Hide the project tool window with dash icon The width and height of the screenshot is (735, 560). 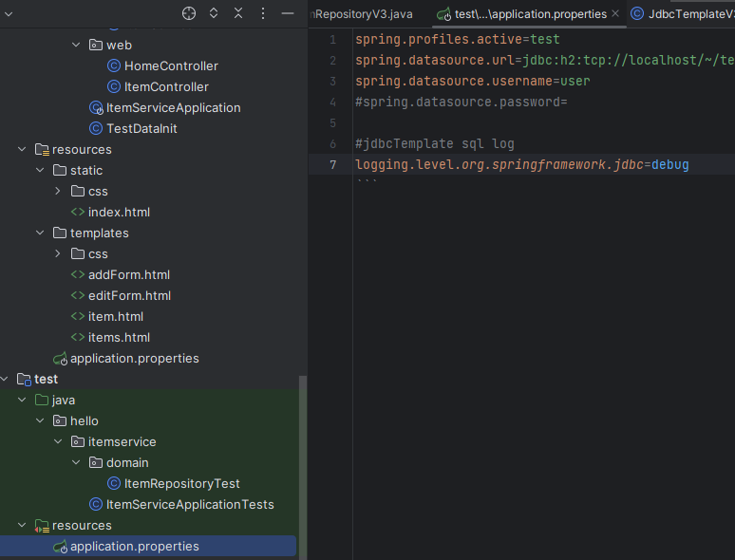(x=288, y=13)
